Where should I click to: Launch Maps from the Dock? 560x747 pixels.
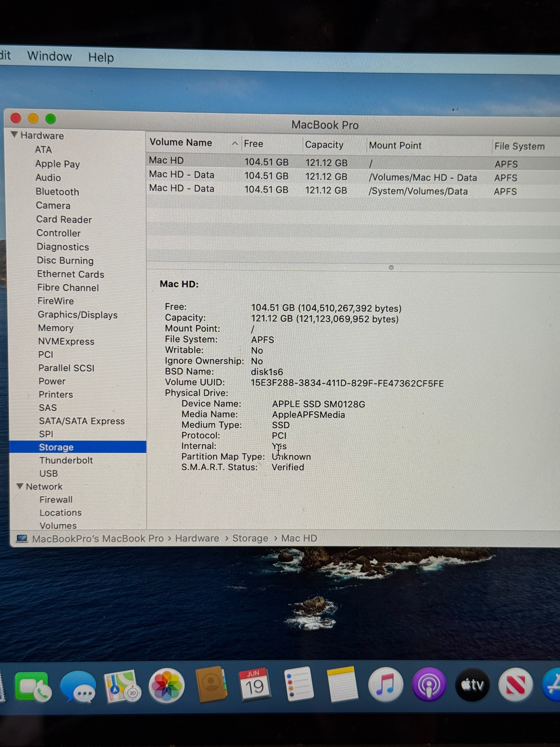pyautogui.click(x=122, y=686)
